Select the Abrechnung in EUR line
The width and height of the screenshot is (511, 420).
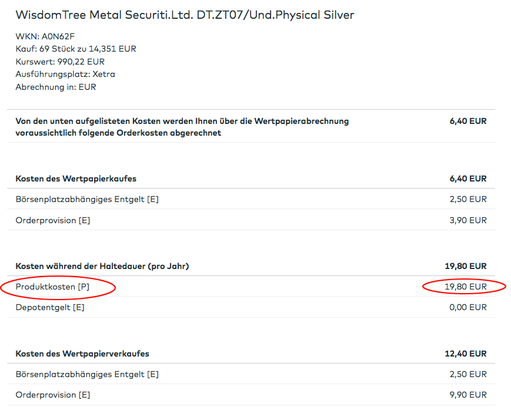[55, 88]
